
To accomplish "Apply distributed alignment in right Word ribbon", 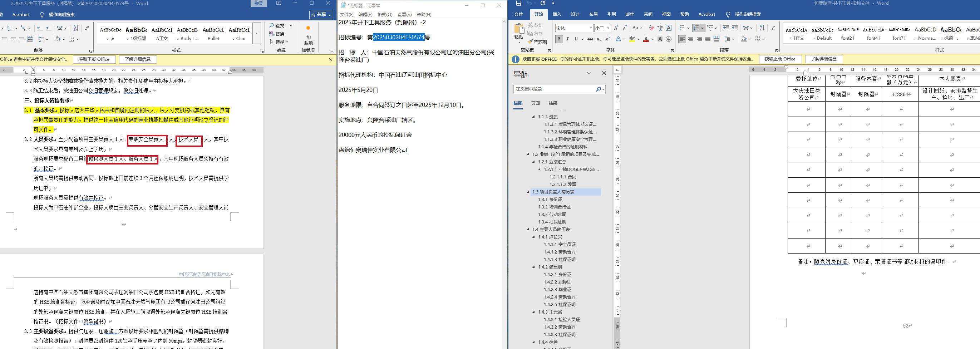I will (716, 39).
